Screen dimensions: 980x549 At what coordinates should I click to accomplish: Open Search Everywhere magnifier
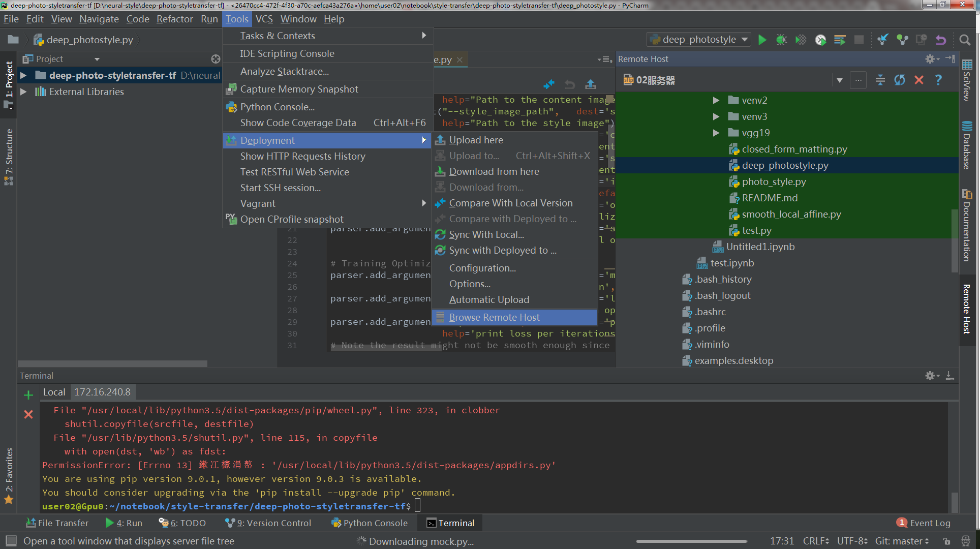964,40
